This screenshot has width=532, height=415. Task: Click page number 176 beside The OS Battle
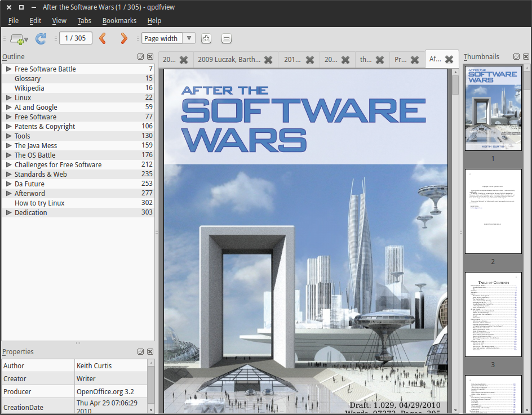click(x=147, y=155)
